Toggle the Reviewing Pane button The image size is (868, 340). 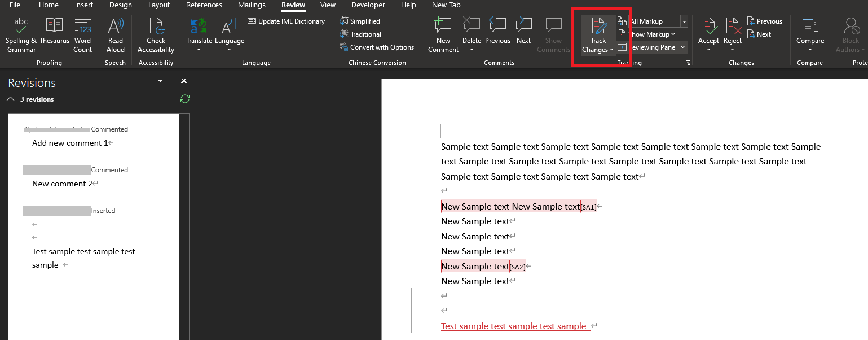(x=646, y=47)
